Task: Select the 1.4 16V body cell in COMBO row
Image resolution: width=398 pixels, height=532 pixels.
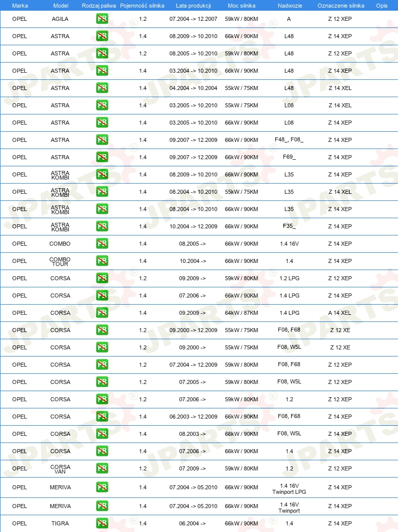Action: pyautogui.click(x=289, y=244)
